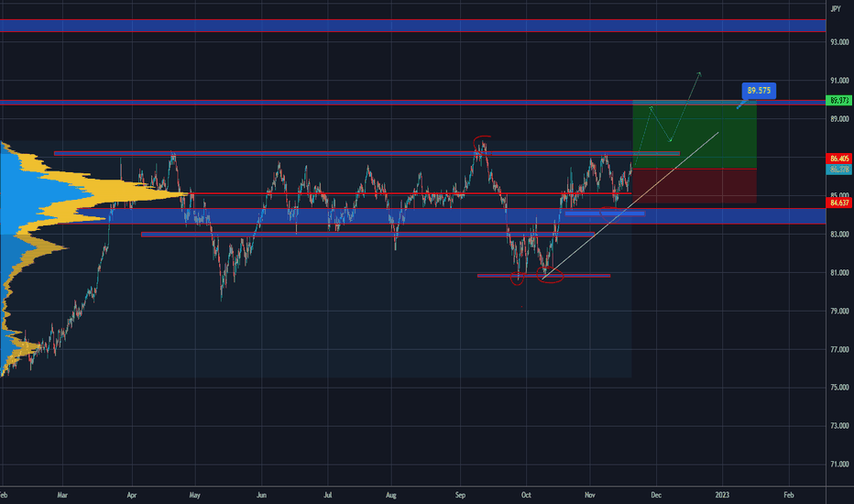Click the Nov label on time axis
854x504 pixels.
pyautogui.click(x=590, y=495)
